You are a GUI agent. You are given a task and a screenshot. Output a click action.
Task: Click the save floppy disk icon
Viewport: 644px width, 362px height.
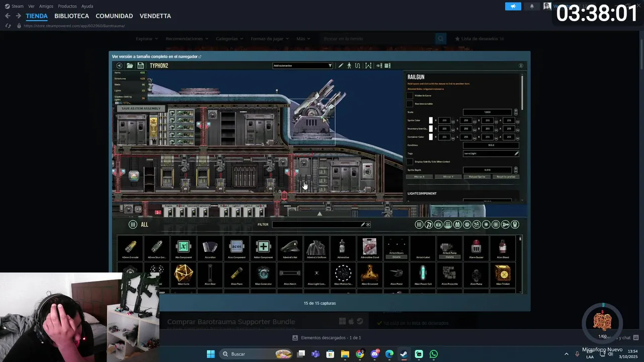[x=140, y=65]
